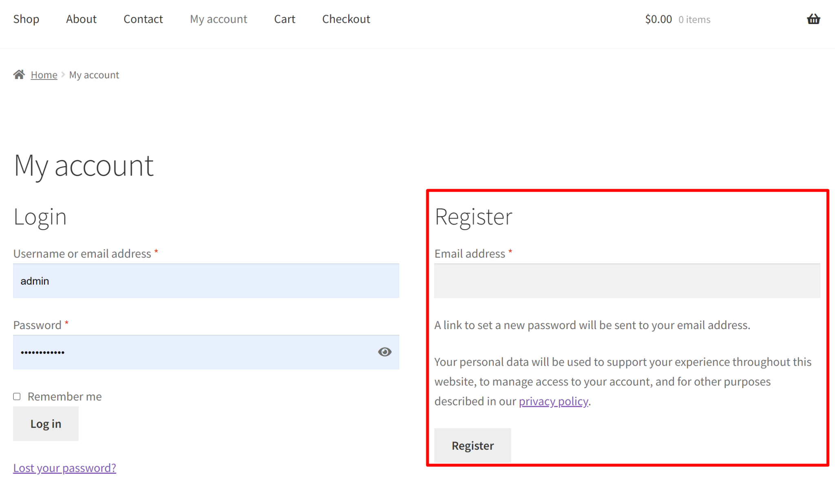Open the privacy policy link

pyautogui.click(x=553, y=401)
